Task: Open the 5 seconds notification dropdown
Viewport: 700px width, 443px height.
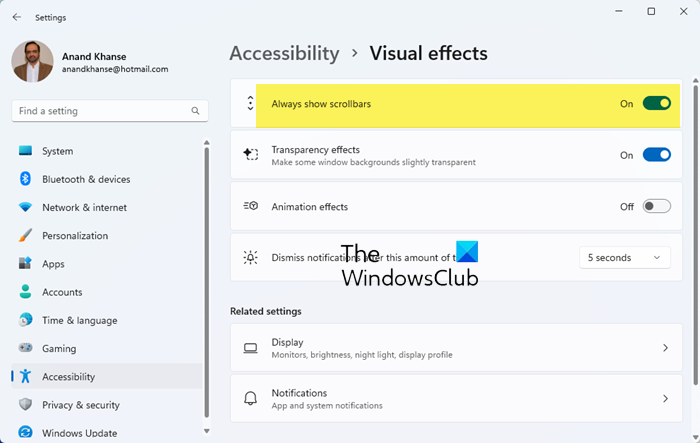Action: pyautogui.click(x=624, y=258)
